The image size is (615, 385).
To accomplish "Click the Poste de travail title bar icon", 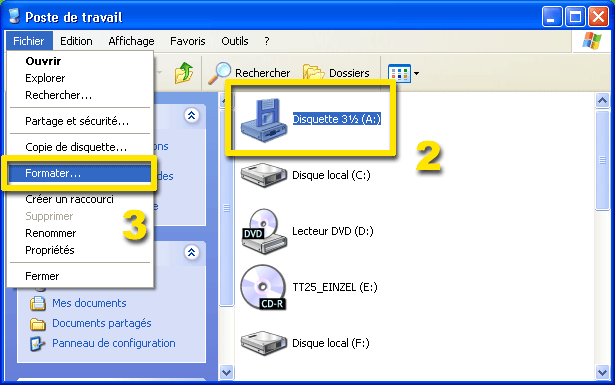I will 14,16.
